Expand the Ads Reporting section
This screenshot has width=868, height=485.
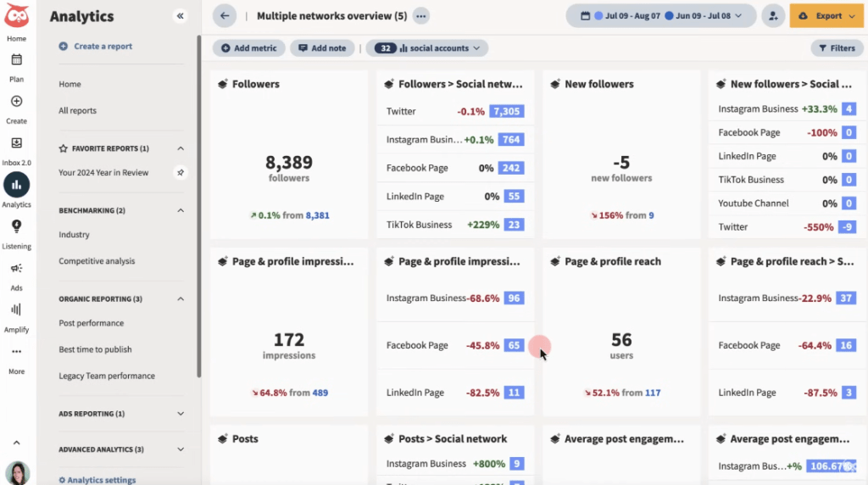pyautogui.click(x=181, y=414)
